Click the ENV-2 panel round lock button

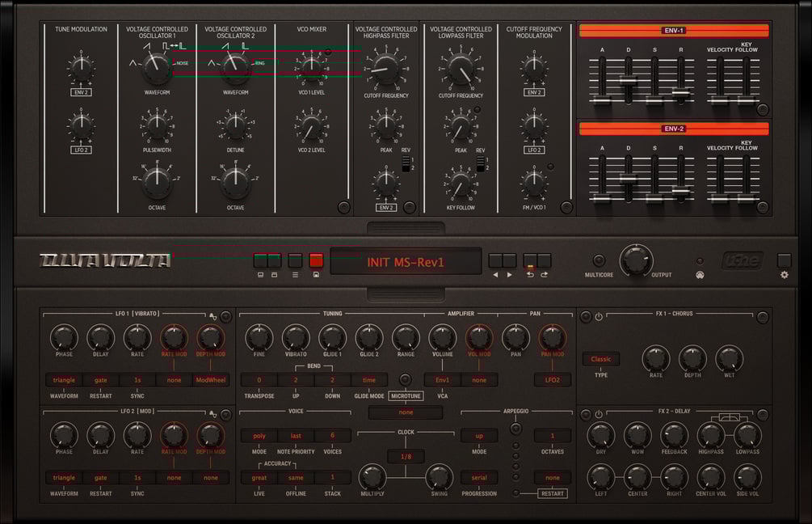pyautogui.click(x=762, y=207)
